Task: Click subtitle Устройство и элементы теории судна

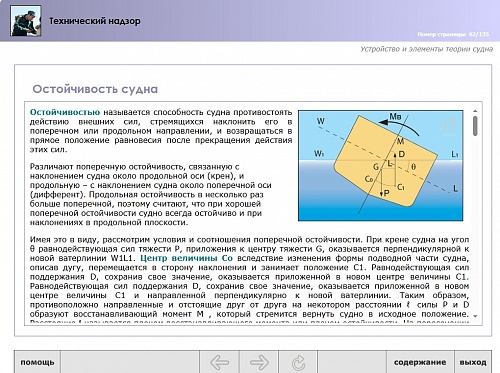Action: point(426,49)
